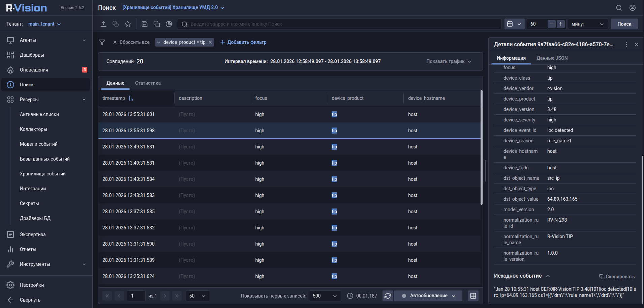The width and height of the screenshot is (644, 308).
Task: Open table column settings grid icon
Action: tap(473, 296)
